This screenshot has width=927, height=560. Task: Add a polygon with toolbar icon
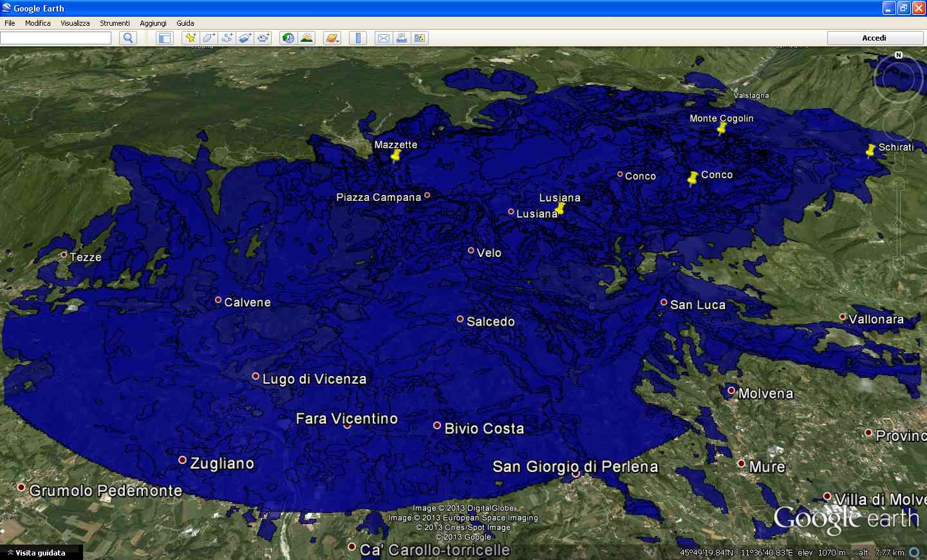point(209,38)
